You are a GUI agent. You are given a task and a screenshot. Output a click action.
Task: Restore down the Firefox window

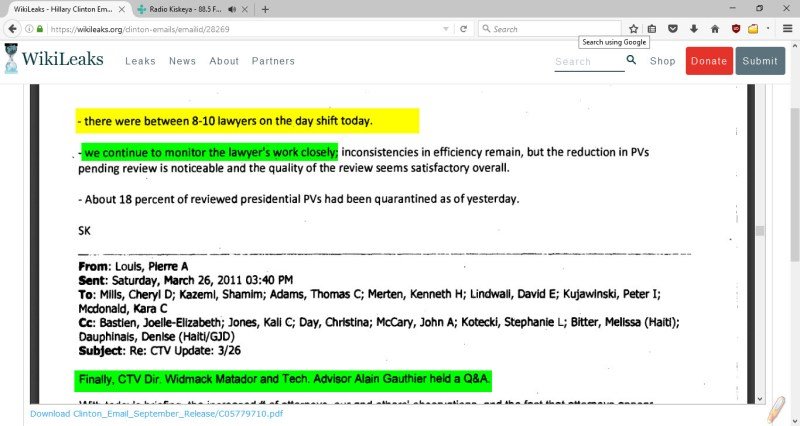coord(760,8)
